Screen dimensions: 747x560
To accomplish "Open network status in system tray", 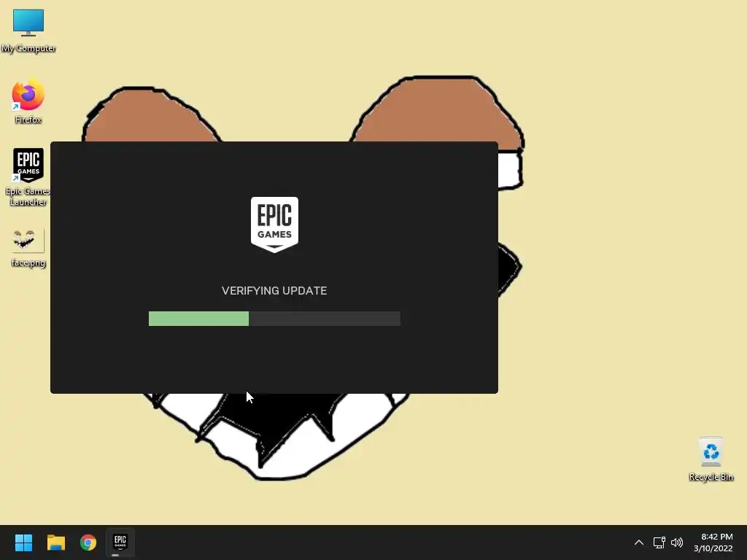I will [659, 542].
